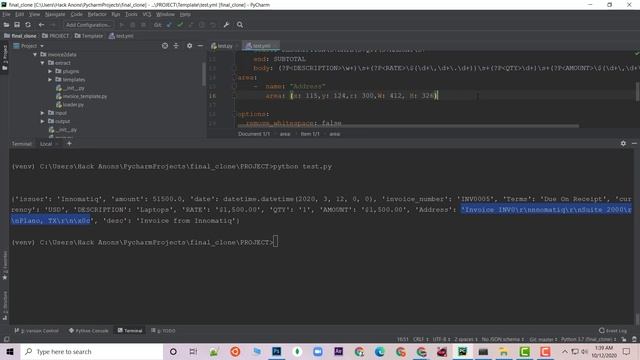Screen dimensions: 640x360
Task: Open Settings via wrench icon
Action: [x=226, y=25]
